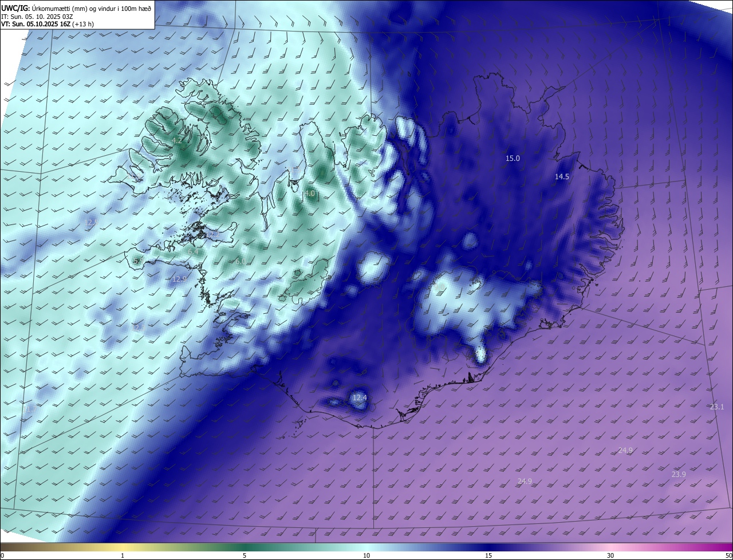Click the initial time 'IT: Sun. 05. 10. 2025 03Z'
733x560 pixels.
tap(37, 17)
